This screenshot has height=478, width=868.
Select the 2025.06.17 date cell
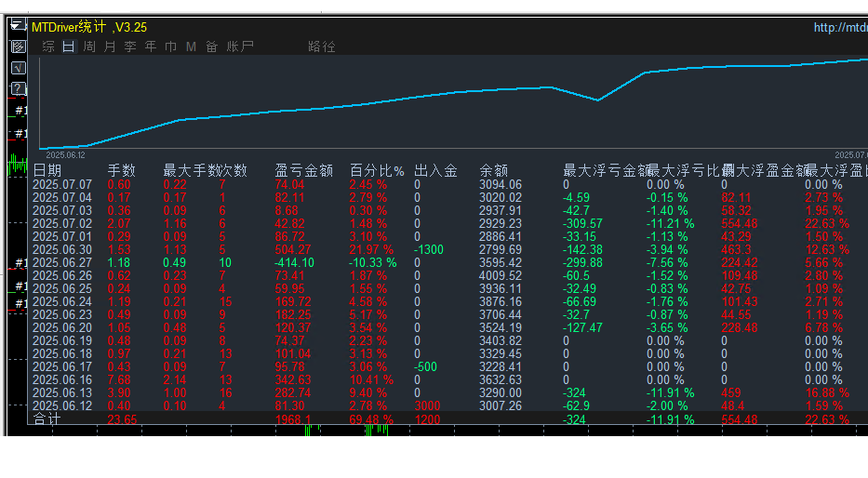point(62,366)
